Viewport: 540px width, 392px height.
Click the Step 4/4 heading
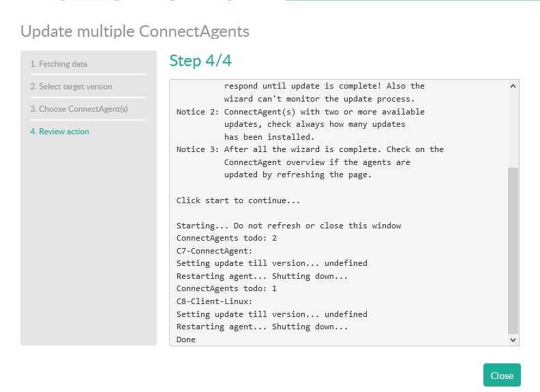pos(200,61)
